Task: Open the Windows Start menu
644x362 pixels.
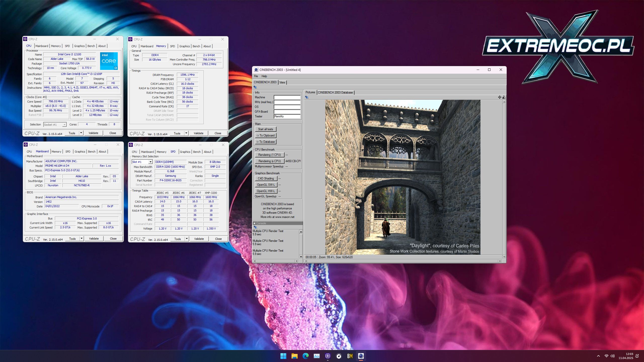Action: tap(283, 356)
